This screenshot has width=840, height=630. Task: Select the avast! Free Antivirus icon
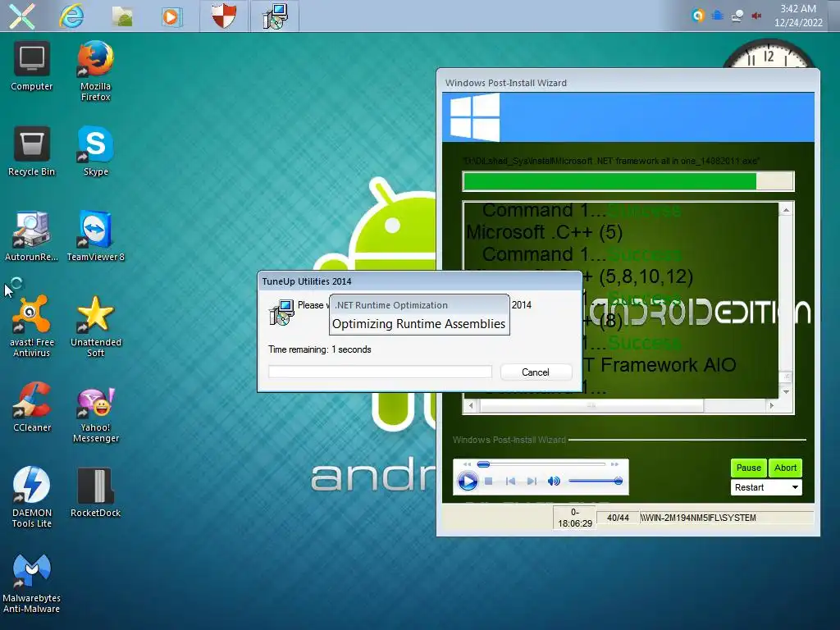coord(32,326)
